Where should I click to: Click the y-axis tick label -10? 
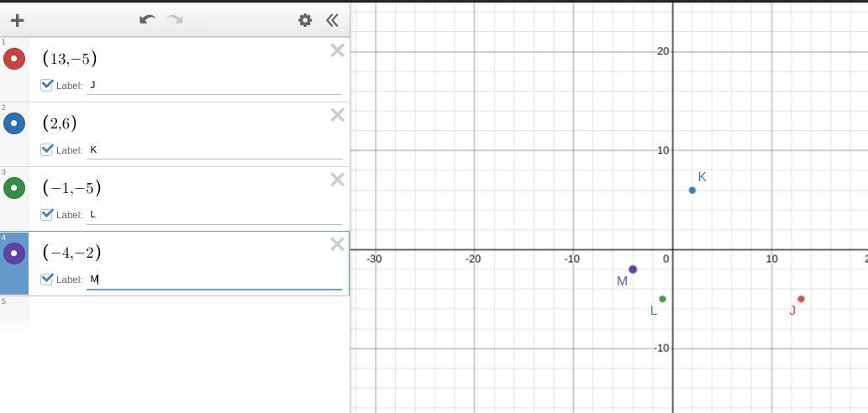pos(661,348)
